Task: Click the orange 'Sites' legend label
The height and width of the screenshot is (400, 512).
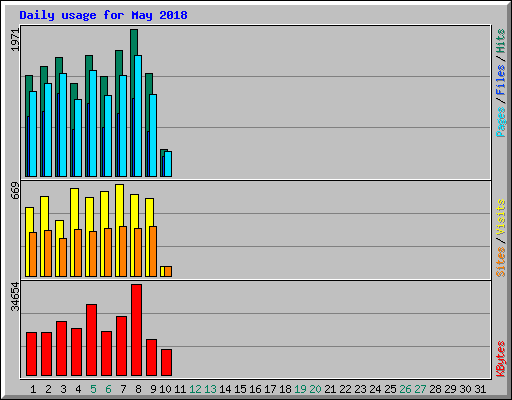Action: (500, 262)
